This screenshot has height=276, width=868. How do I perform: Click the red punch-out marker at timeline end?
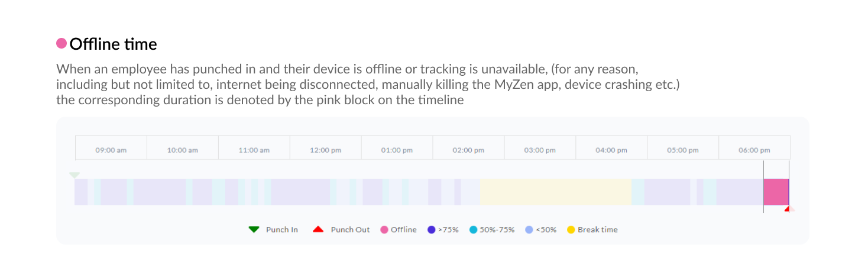788,209
